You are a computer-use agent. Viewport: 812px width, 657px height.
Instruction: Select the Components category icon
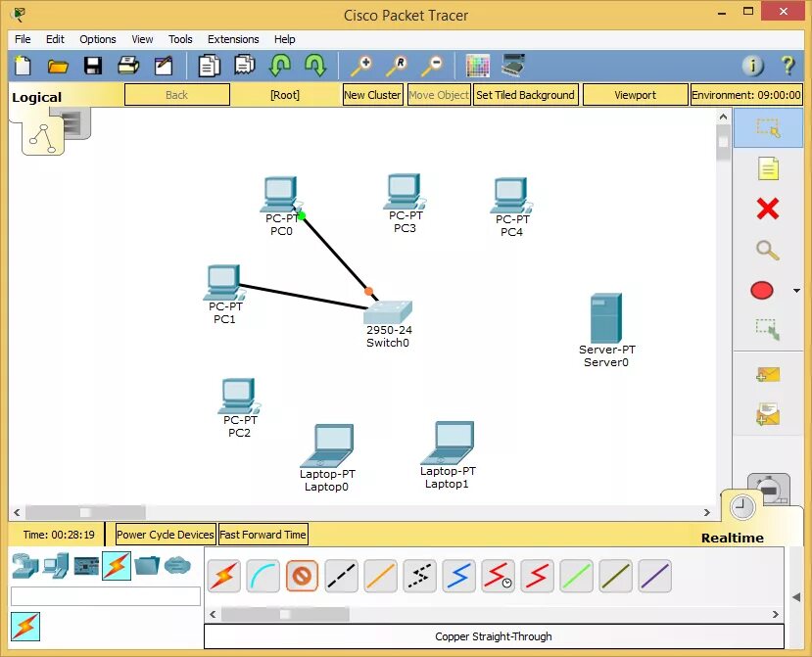[x=86, y=566]
